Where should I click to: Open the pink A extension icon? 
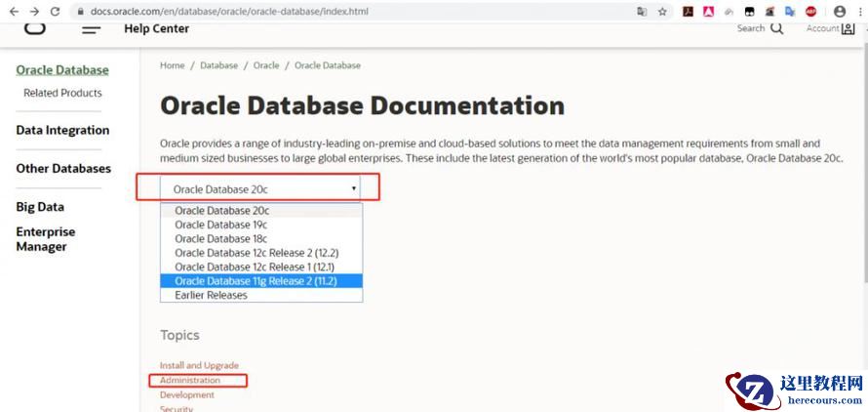click(x=709, y=12)
